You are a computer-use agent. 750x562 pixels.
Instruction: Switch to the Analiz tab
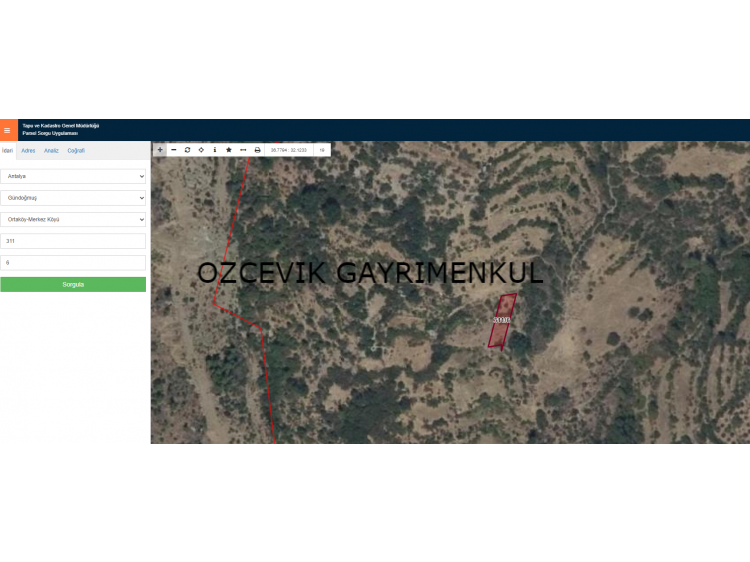tap(51, 151)
